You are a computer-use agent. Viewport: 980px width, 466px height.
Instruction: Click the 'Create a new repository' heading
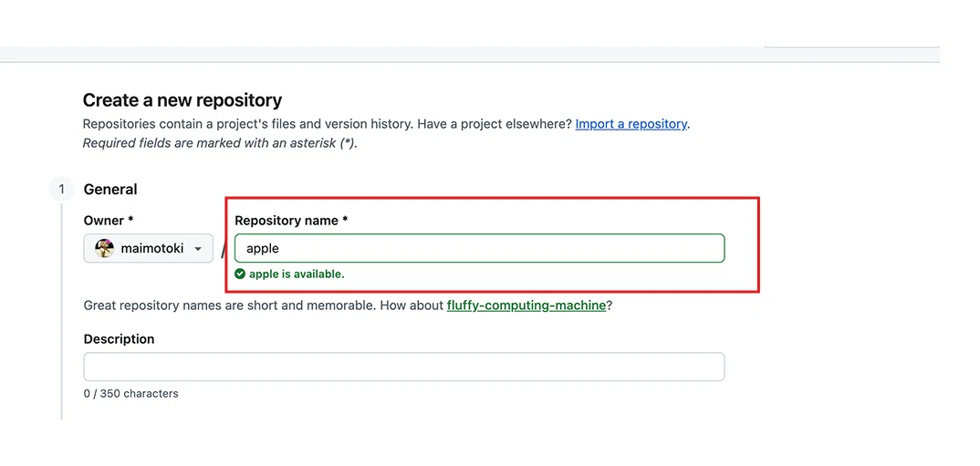[182, 100]
